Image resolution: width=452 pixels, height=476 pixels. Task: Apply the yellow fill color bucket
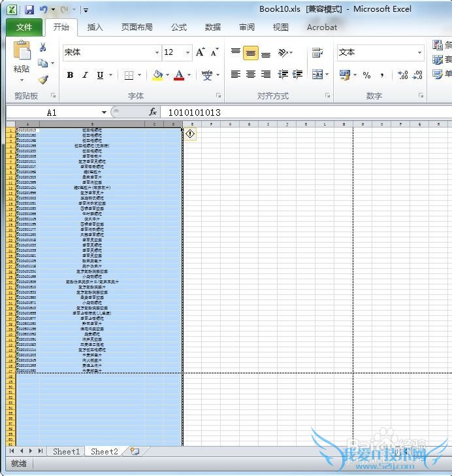[157, 75]
